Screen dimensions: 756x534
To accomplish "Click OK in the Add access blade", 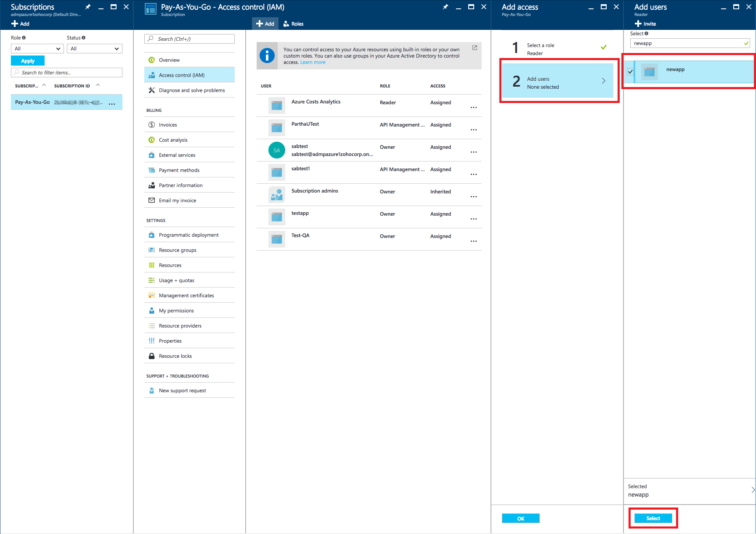I will point(521,518).
